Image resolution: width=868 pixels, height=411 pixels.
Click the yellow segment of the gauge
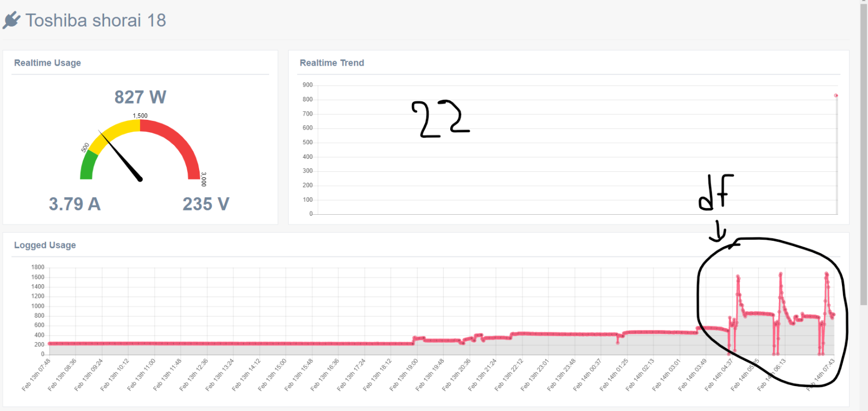pyautogui.click(x=117, y=130)
